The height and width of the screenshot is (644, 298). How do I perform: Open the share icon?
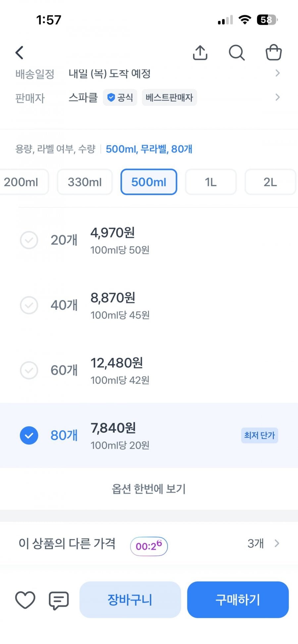200,52
